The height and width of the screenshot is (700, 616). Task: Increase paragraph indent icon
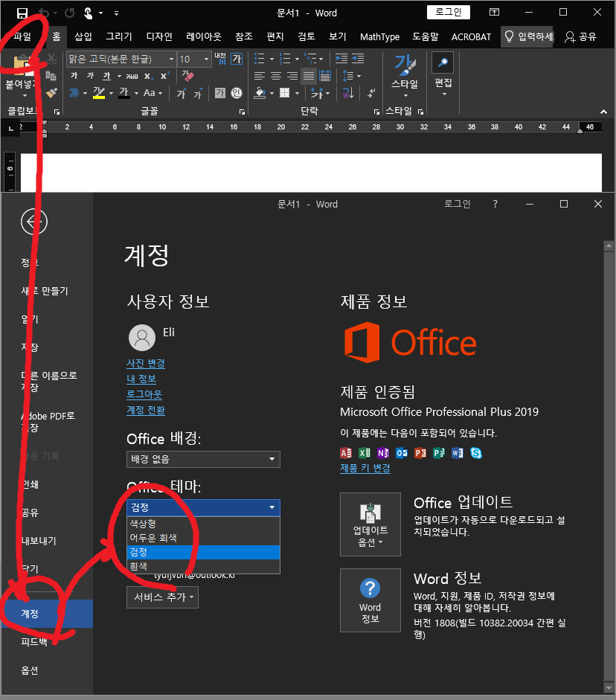358,59
